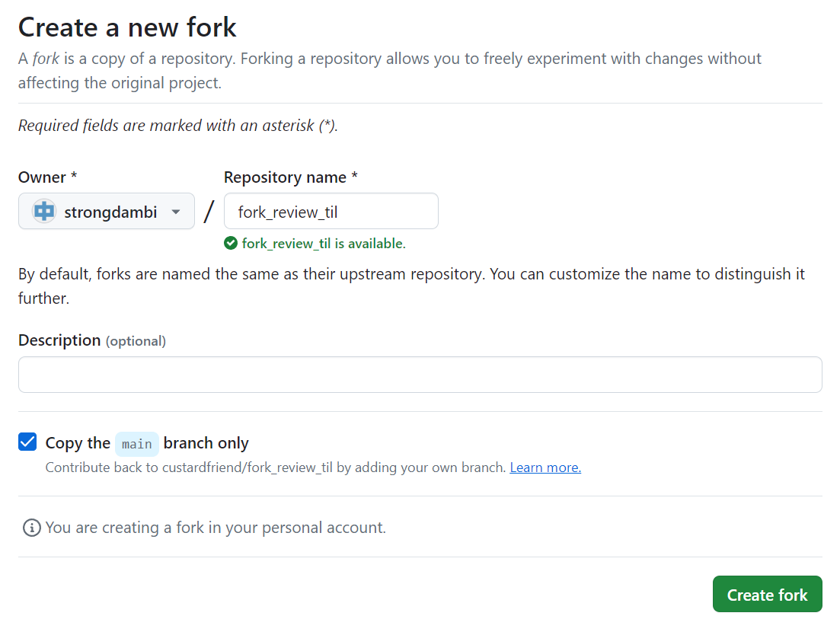Click the personal account fork notice text
This screenshot has width=840, height=635.
[216, 527]
